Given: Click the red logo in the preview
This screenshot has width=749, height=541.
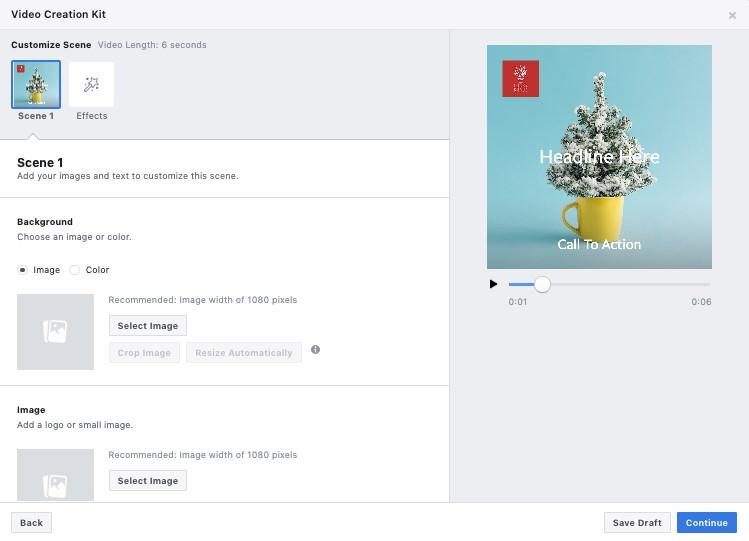Looking at the screenshot, I should 521,79.
